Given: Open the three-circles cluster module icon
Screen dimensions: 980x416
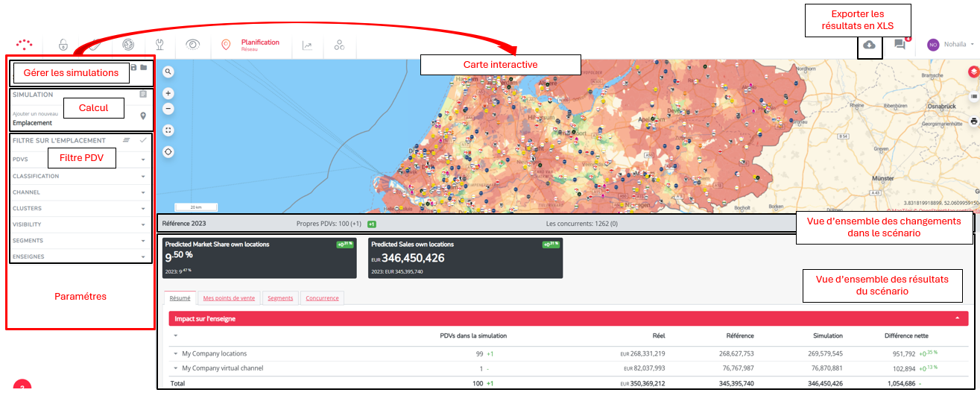Looking at the screenshot, I should tap(339, 45).
